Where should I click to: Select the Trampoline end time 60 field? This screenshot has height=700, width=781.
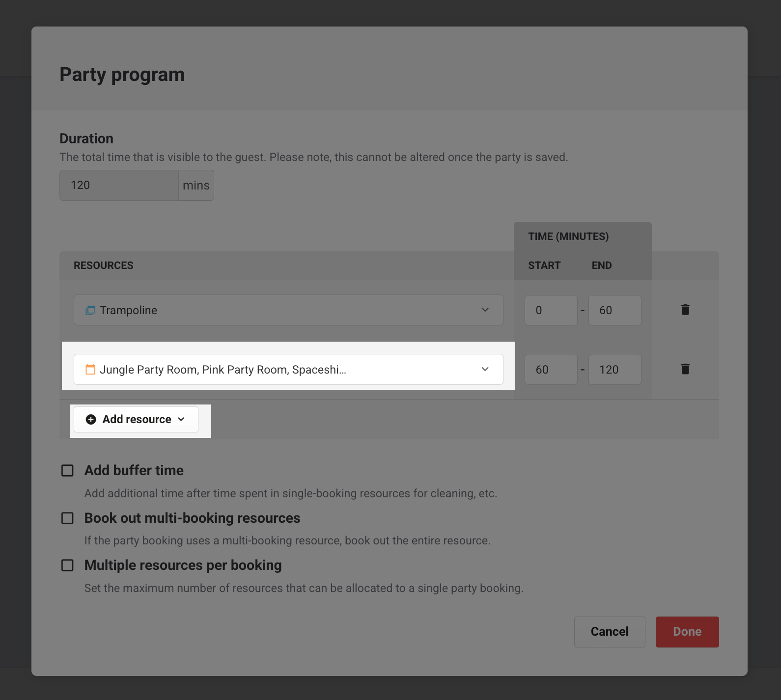coord(614,310)
